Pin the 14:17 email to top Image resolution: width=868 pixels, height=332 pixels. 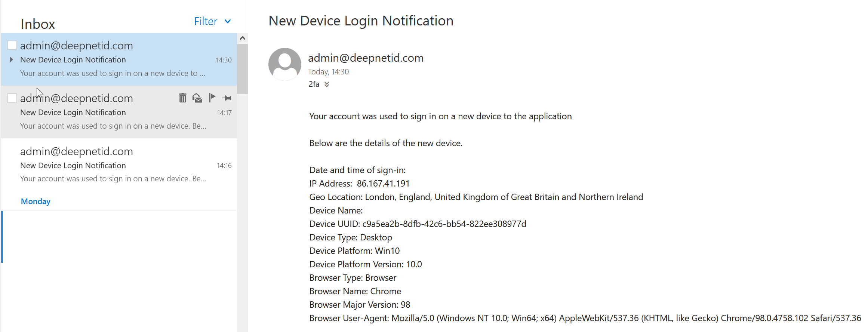coord(227,98)
